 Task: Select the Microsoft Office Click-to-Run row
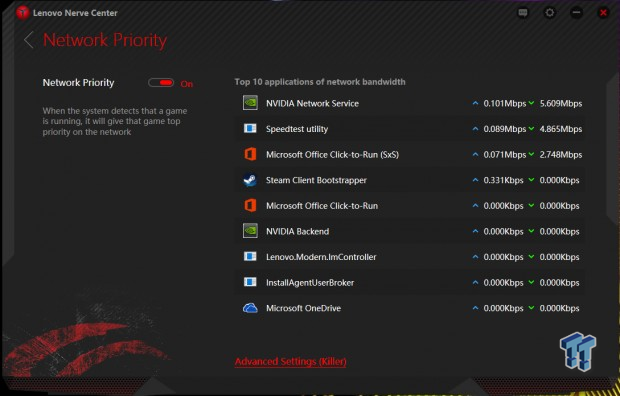pos(410,206)
